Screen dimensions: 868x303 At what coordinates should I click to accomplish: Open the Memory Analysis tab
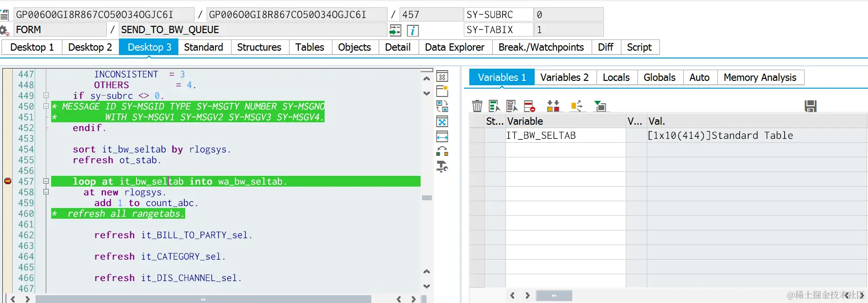pyautogui.click(x=760, y=77)
